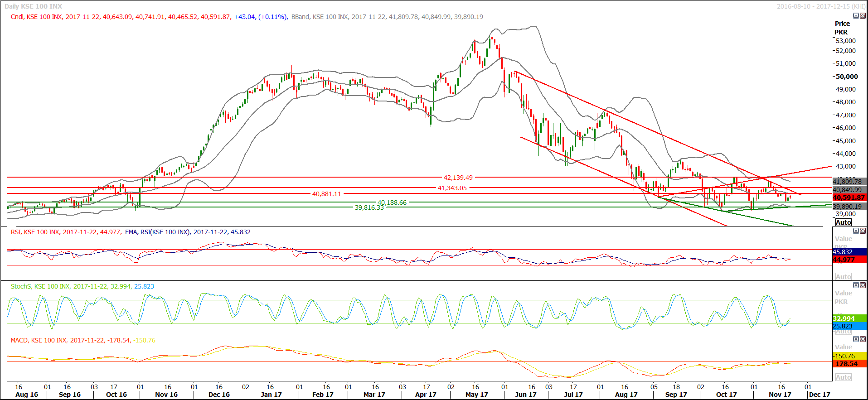Click the 40,881.11 horizontal line label
The width and height of the screenshot is (868, 400).
[326, 194]
